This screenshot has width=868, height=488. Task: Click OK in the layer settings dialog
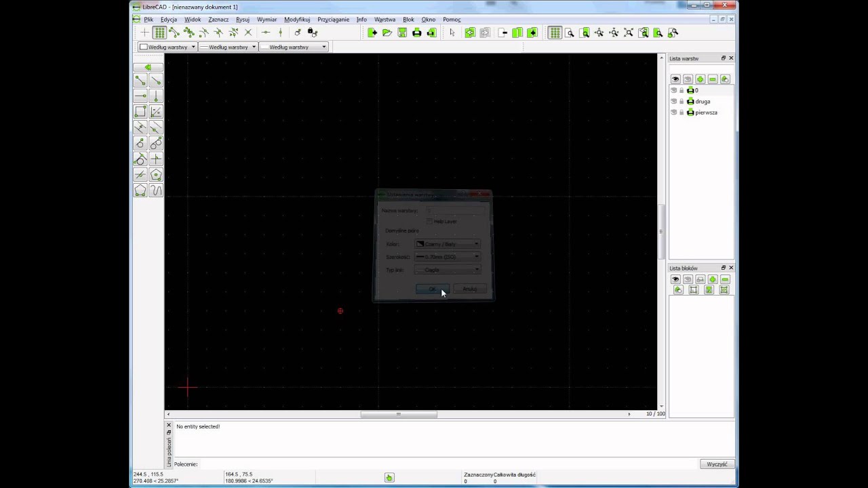click(432, 289)
